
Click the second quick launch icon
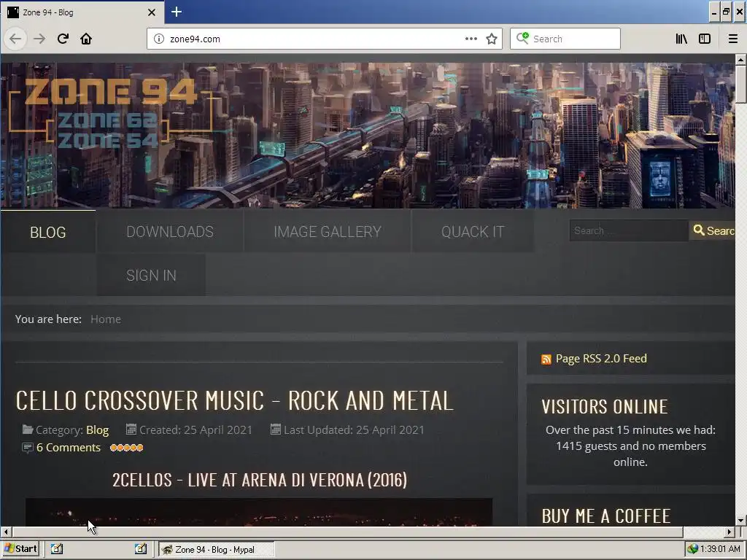140,549
